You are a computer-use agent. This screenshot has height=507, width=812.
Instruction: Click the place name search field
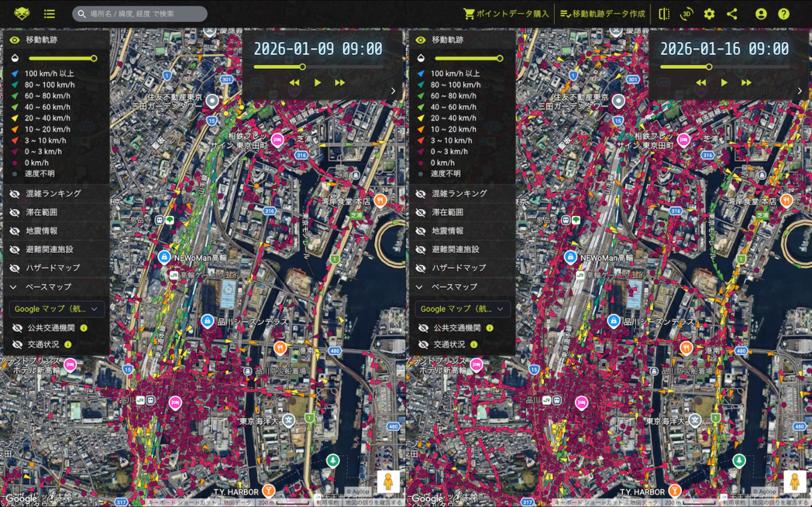(140, 14)
